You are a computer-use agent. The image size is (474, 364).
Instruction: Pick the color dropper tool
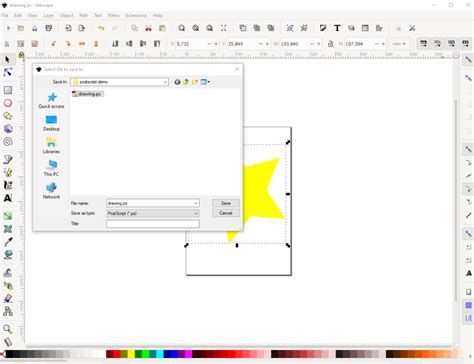click(8, 242)
